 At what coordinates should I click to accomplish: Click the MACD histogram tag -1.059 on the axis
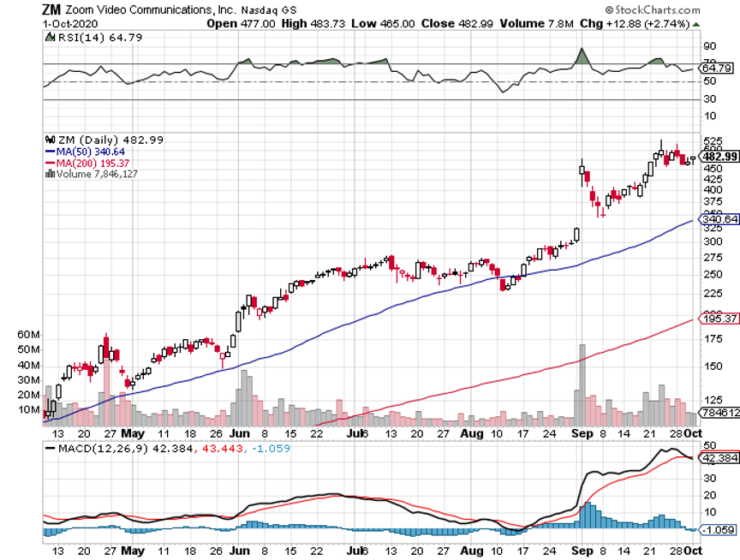coord(719,530)
